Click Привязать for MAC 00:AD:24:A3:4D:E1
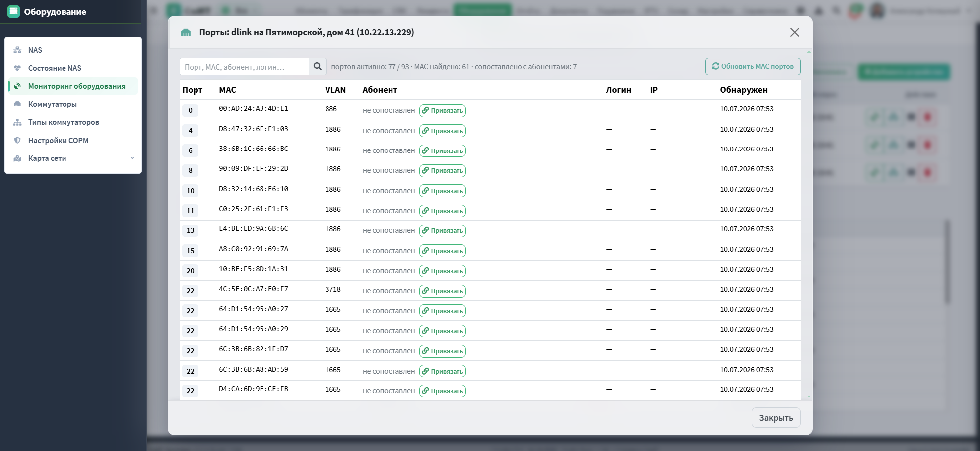Image resolution: width=980 pixels, height=451 pixels. point(443,110)
